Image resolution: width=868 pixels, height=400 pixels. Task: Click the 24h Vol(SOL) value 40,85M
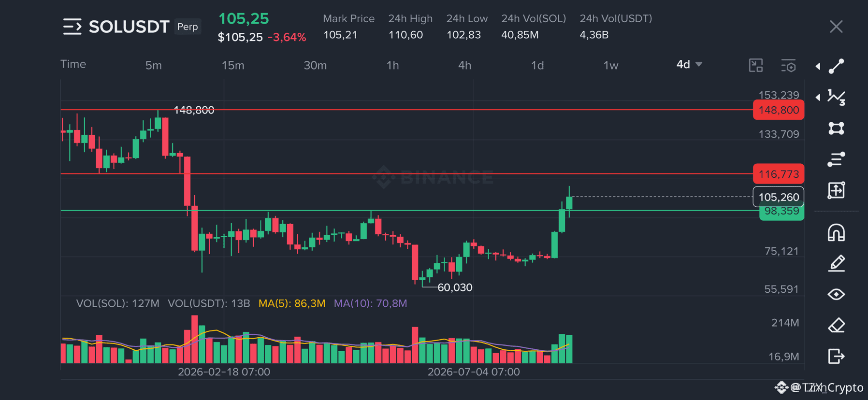[x=520, y=35]
